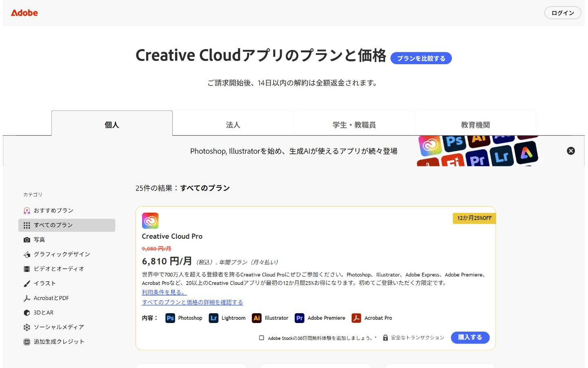Select the ビデオとオーディオ film icon category
588x368 pixels.
[x=27, y=269]
